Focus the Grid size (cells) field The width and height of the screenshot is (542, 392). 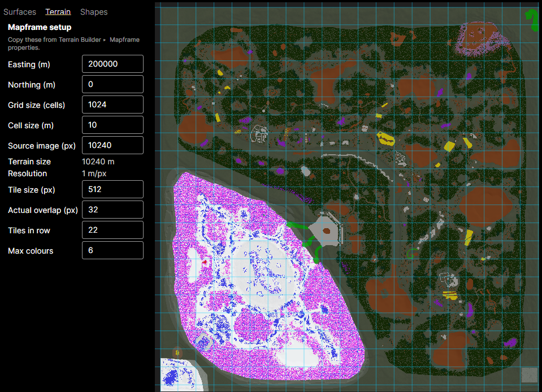112,104
